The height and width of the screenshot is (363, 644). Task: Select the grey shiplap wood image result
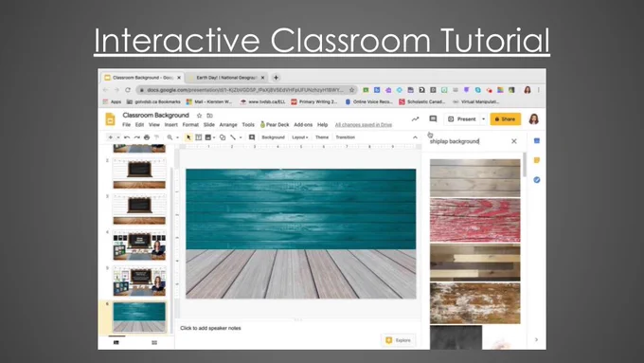point(474,178)
